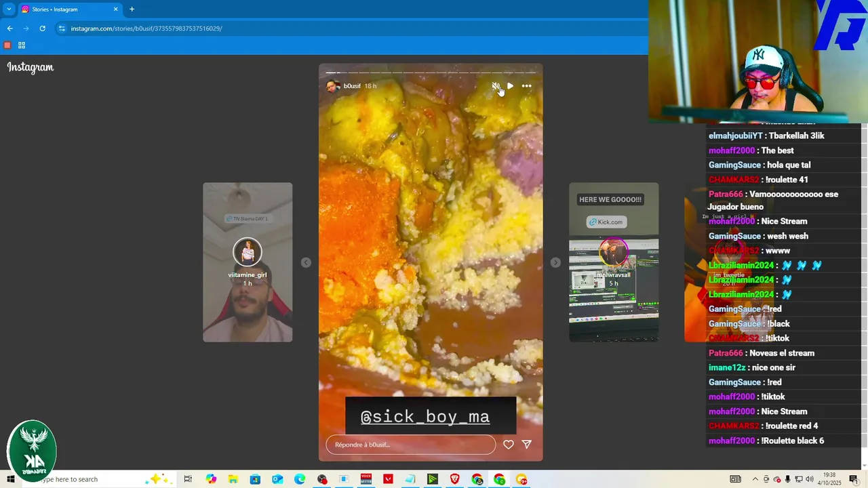
Task: Open the green arrow app on the taskbar
Action: tap(433, 479)
